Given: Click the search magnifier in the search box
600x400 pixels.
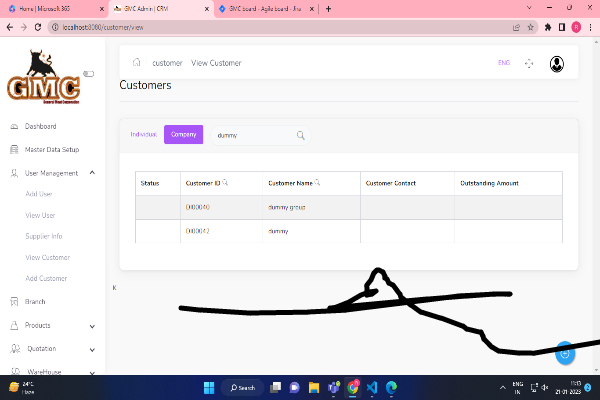Looking at the screenshot, I should pyautogui.click(x=300, y=135).
